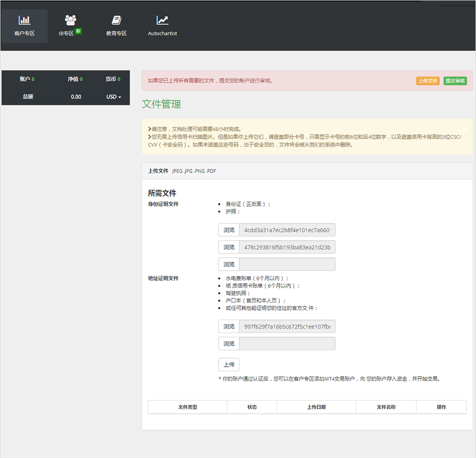Click the empty second address file field
Viewport: 476px width, 458px height.
pyautogui.click(x=287, y=344)
